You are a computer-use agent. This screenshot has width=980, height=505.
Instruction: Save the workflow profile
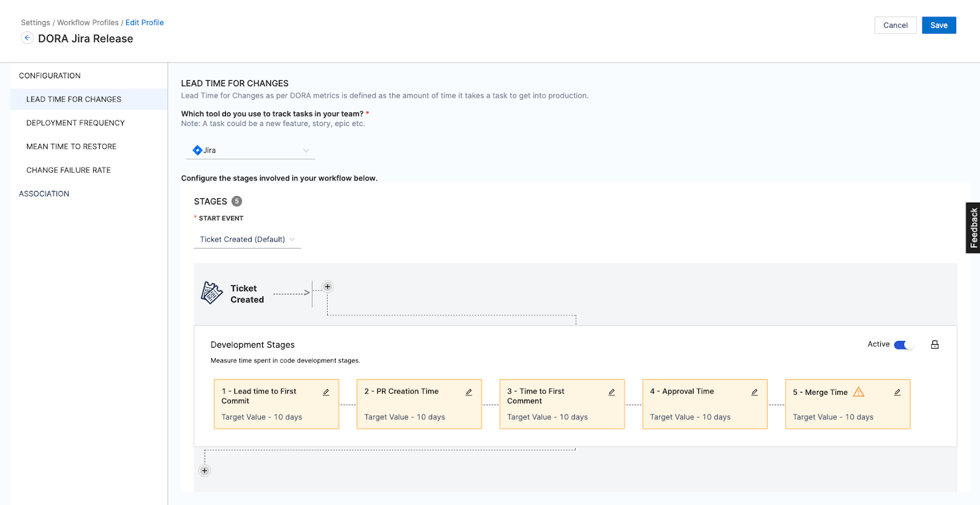tap(938, 25)
